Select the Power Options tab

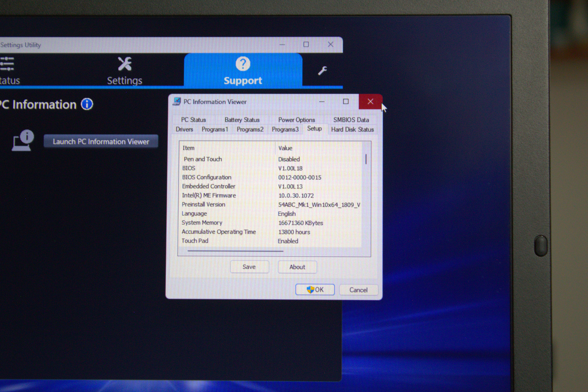[296, 120]
